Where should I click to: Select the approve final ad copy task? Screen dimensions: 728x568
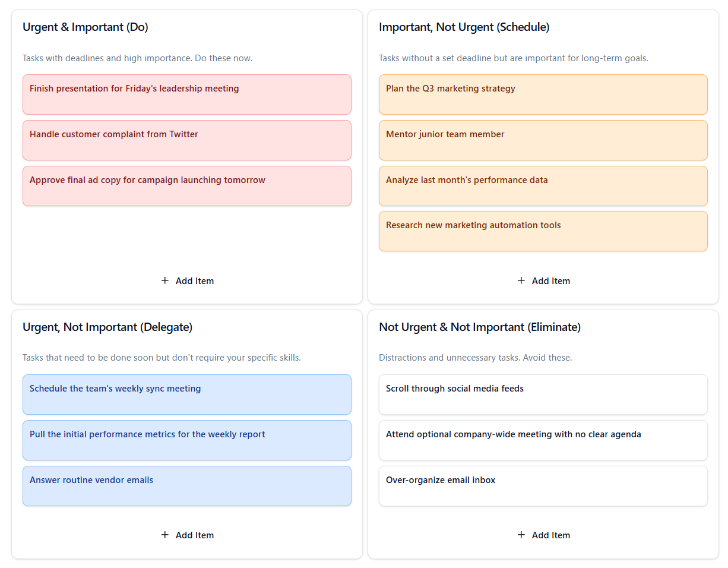coord(186,186)
